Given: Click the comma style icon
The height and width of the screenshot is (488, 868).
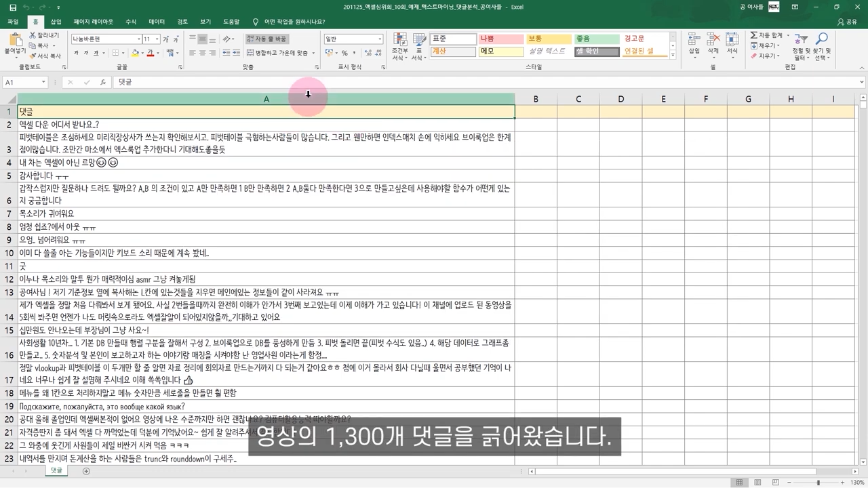Looking at the screenshot, I should pyautogui.click(x=355, y=53).
